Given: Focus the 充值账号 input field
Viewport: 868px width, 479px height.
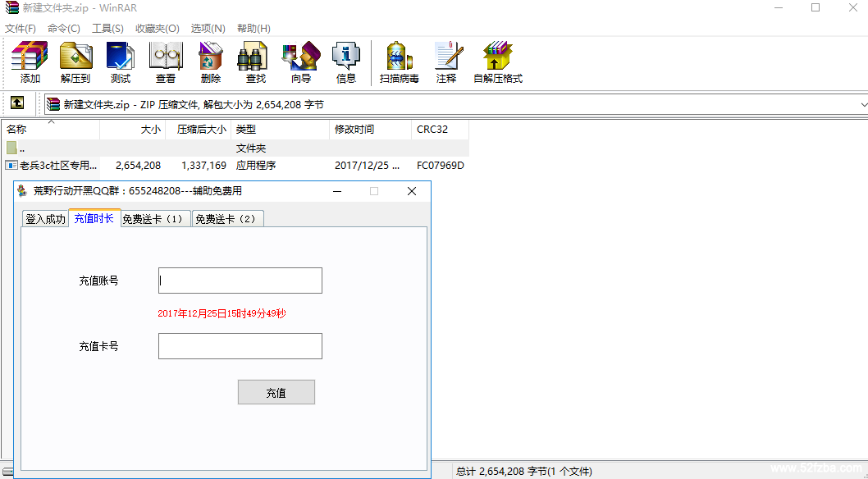Looking at the screenshot, I should [x=240, y=281].
